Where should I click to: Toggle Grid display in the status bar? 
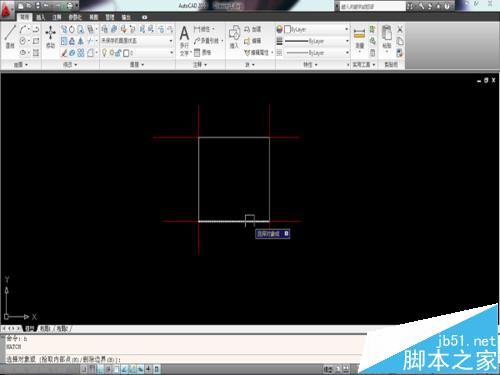pyautogui.click(x=92, y=369)
